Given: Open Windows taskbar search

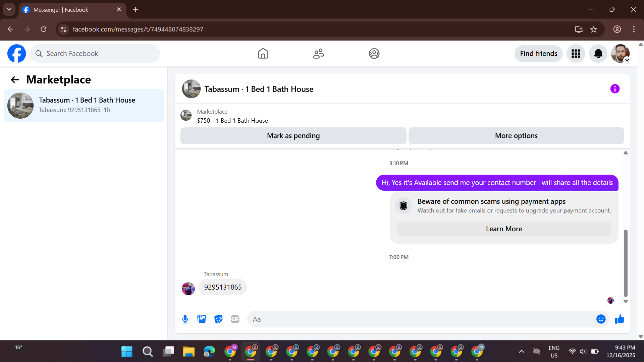Looking at the screenshot, I should coord(148,352).
